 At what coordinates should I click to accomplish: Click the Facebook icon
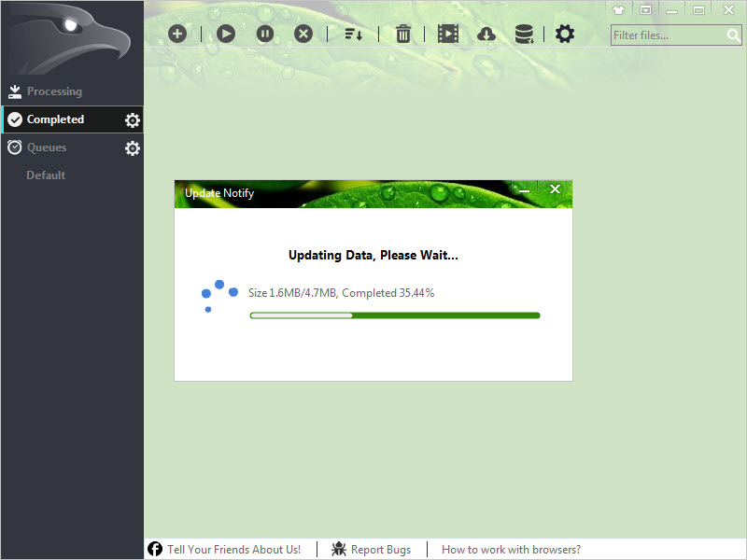(x=155, y=549)
